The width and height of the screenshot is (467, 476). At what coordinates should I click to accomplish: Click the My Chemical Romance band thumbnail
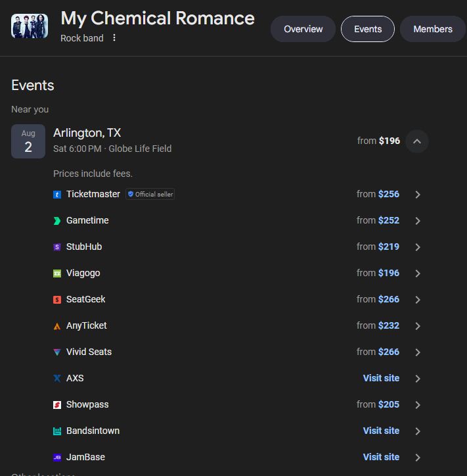tap(30, 26)
